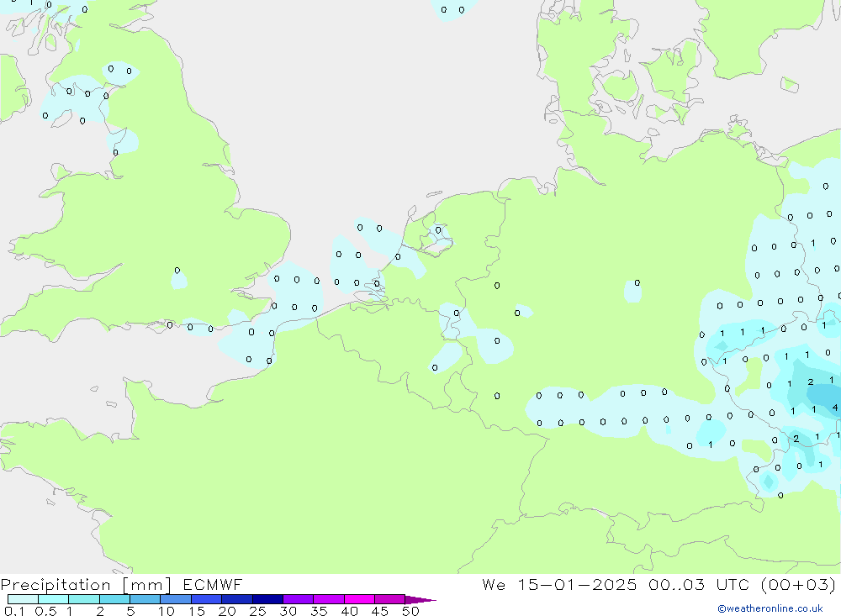Click the 30–35 mm purple legend swatch
This screenshot has height=616, width=841.
299,599
